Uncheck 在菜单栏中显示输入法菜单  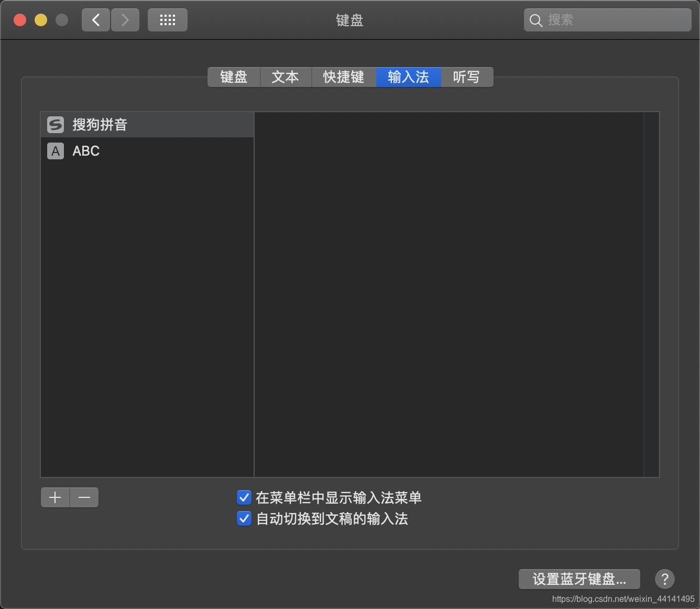244,497
